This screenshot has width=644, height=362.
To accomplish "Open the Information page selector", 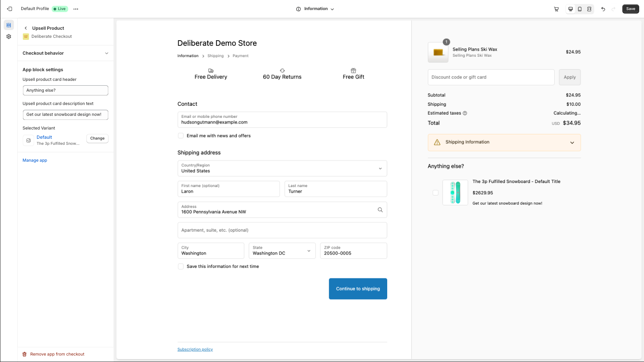I will coord(315,9).
